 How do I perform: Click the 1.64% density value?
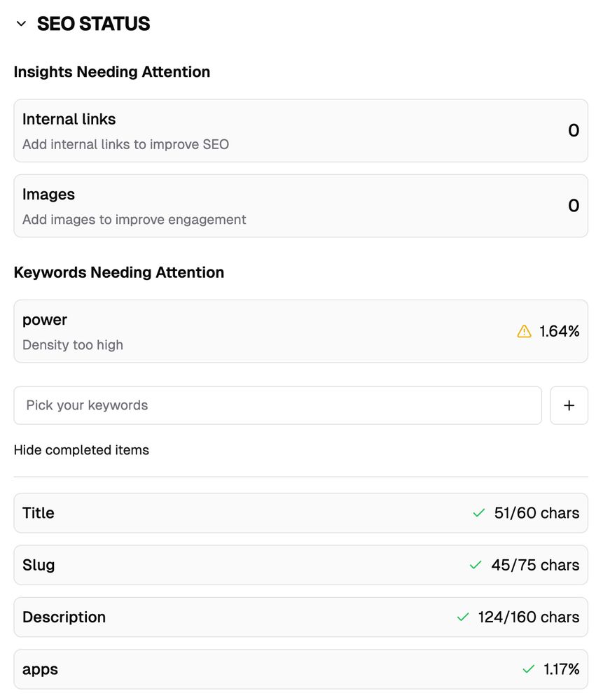click(x=559, y=331)
